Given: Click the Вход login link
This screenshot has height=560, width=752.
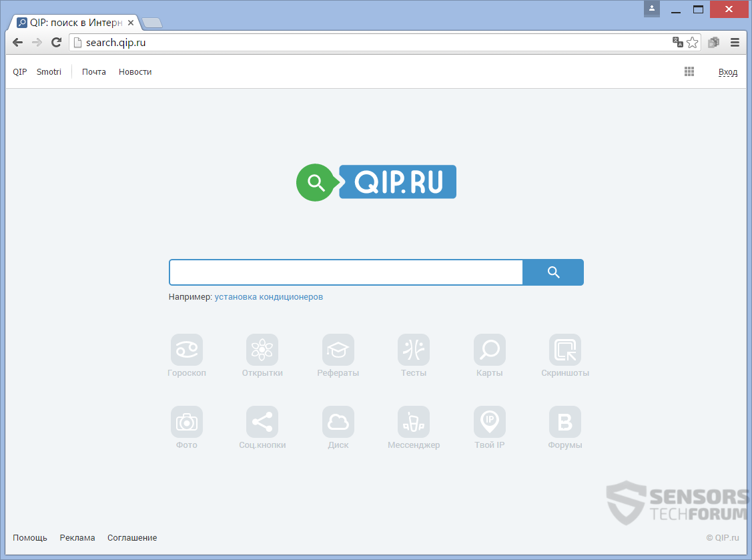Looking at the screenshot, I should pyautogui.click(x=727, y=72).
